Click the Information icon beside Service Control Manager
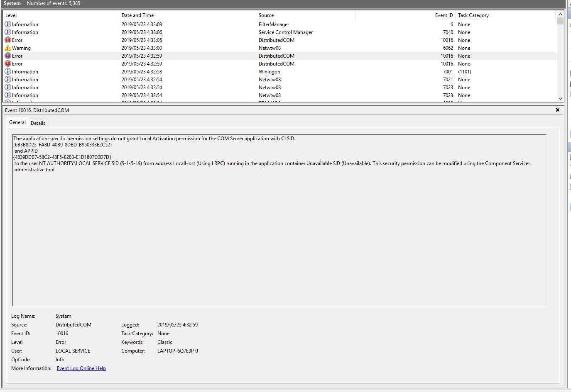 pos(7,32)
